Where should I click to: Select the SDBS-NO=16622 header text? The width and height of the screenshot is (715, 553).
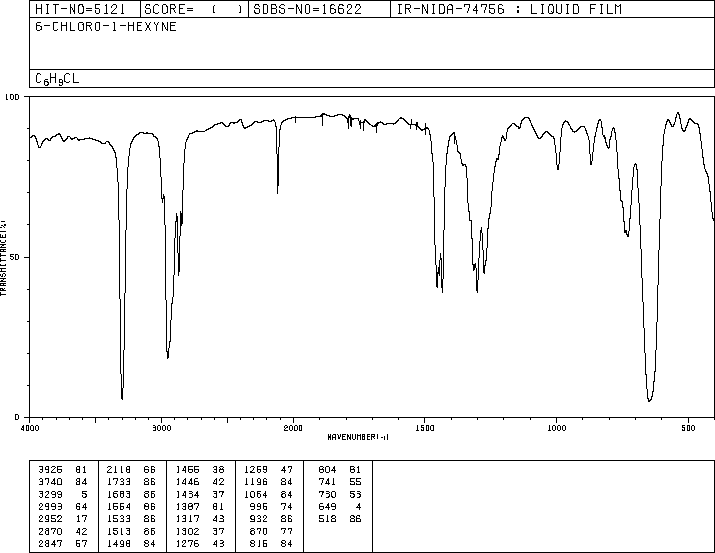pos(307,9)
